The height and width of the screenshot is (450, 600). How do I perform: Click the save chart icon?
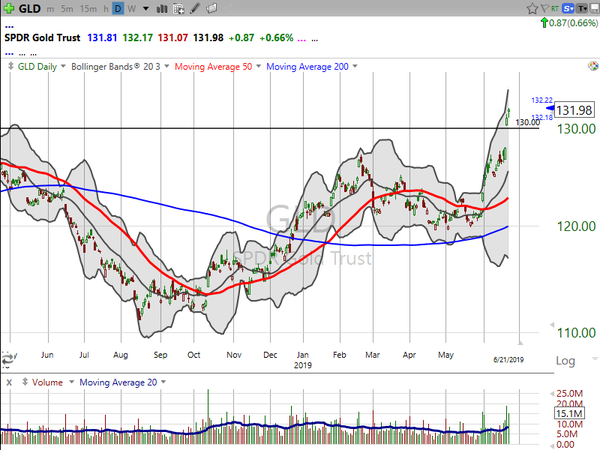coord(595,8)
